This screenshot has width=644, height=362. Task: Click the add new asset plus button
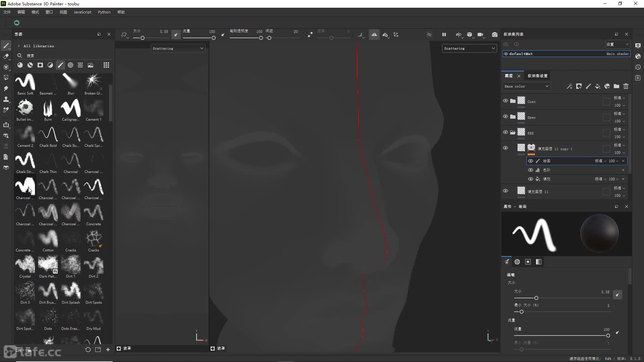click(108, 350)
